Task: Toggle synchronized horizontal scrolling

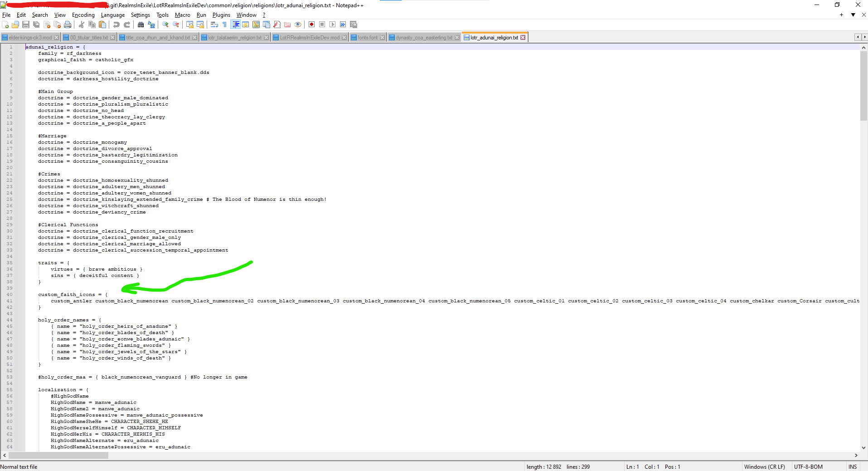Action: coord(200,24)
